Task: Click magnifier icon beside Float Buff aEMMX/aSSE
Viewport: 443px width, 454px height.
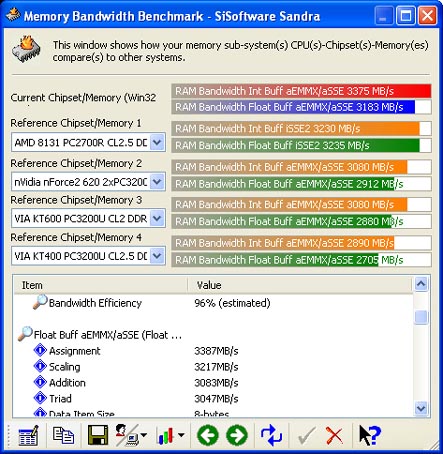Action: [x=25, y=334]
